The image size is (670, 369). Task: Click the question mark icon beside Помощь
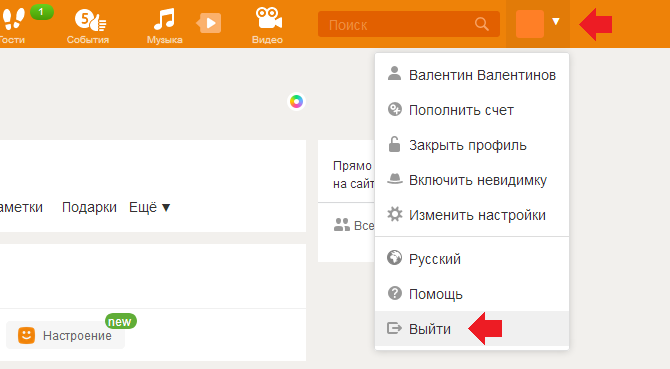394,293
